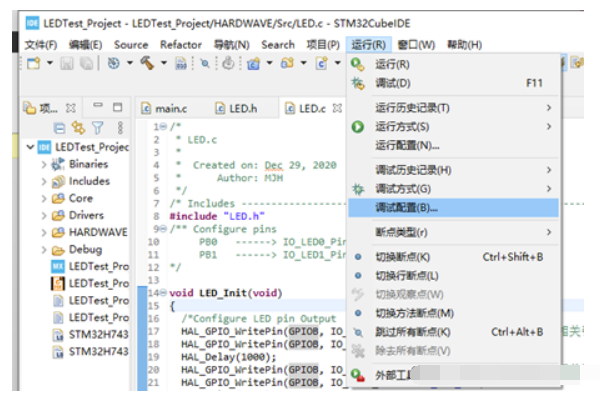Open the Build hammer dropdown arrow
The image size is (604, 415).
[164, 63]
